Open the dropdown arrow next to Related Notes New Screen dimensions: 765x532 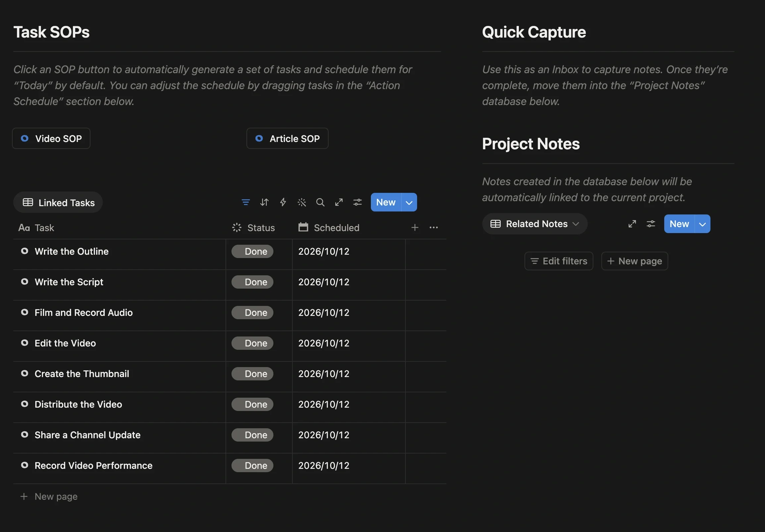coord(702,224)
